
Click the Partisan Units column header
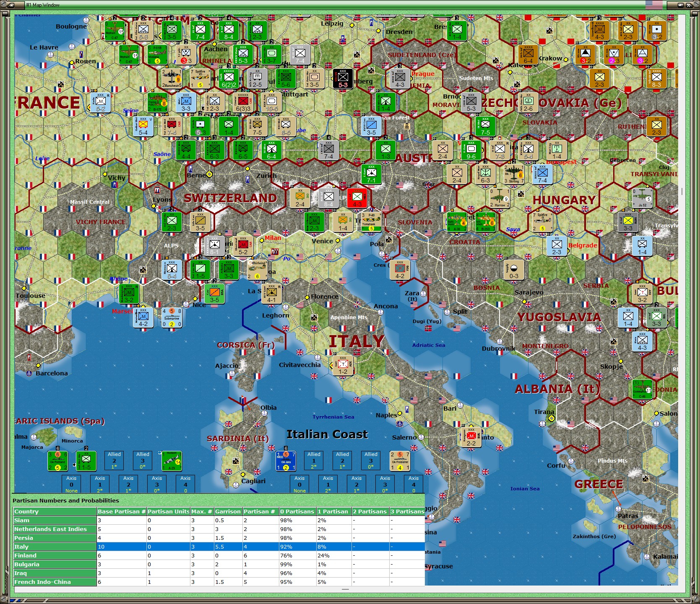(x=168, y=511)
